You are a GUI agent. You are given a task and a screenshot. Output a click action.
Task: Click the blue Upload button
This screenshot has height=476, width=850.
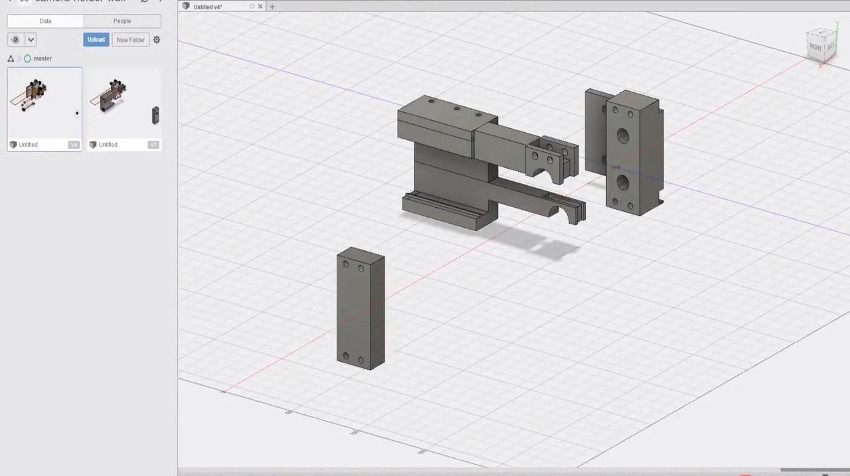pos(96,40)
